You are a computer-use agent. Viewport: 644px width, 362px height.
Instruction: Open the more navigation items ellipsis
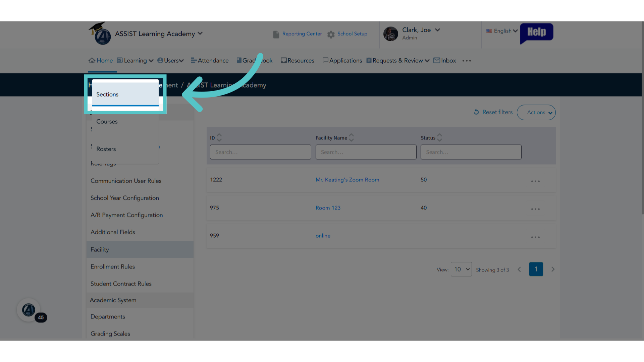click(x=467, y=61)
